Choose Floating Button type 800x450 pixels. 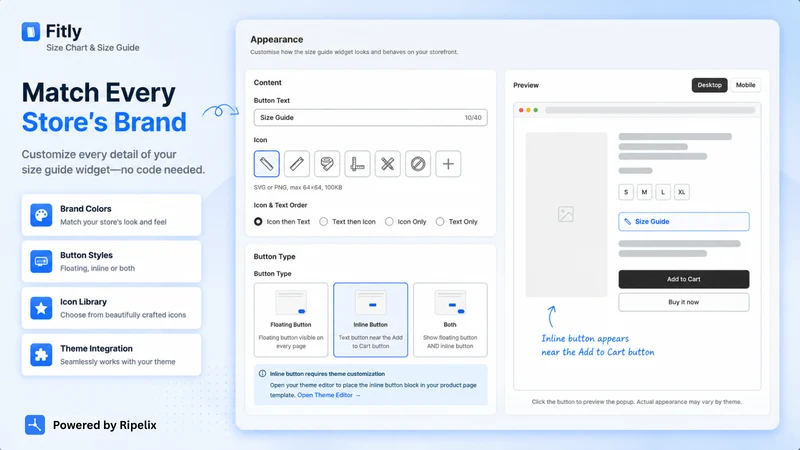(291, 320)
